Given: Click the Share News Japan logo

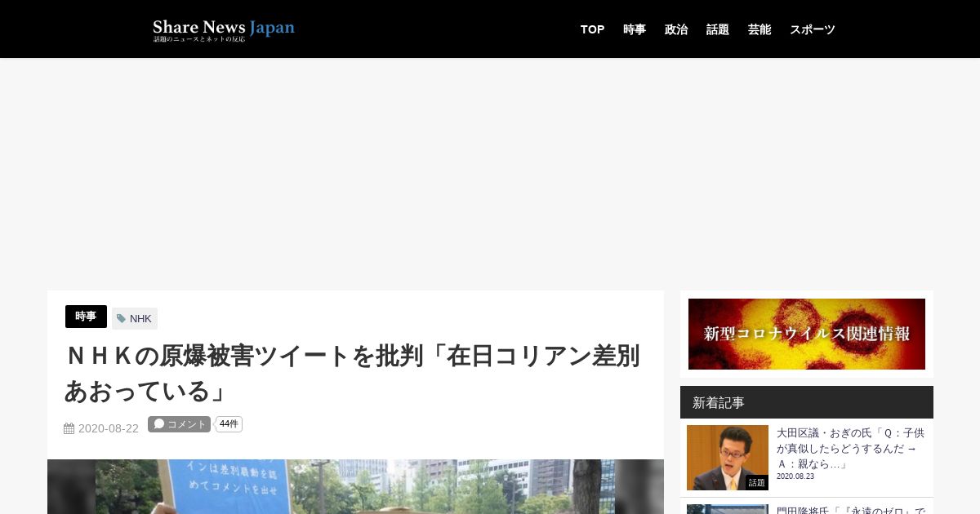Looking at the screenshot, I should click(x=224, y=30).
